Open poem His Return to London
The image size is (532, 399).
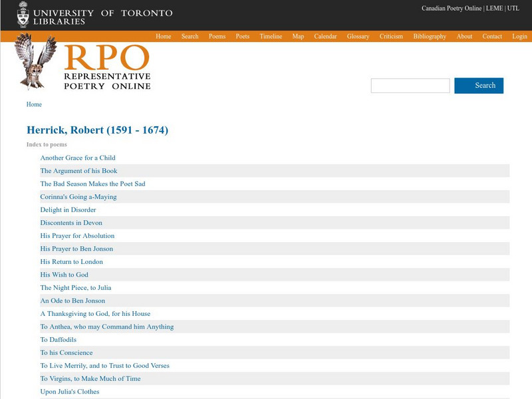click(x=71, y=261)
